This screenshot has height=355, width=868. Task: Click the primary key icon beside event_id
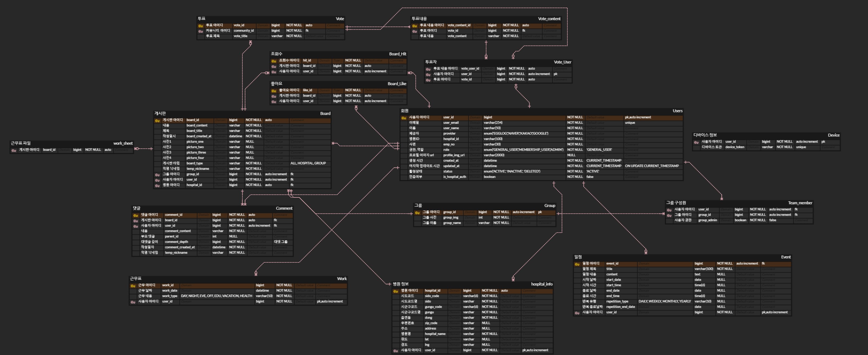coord(577,264)
